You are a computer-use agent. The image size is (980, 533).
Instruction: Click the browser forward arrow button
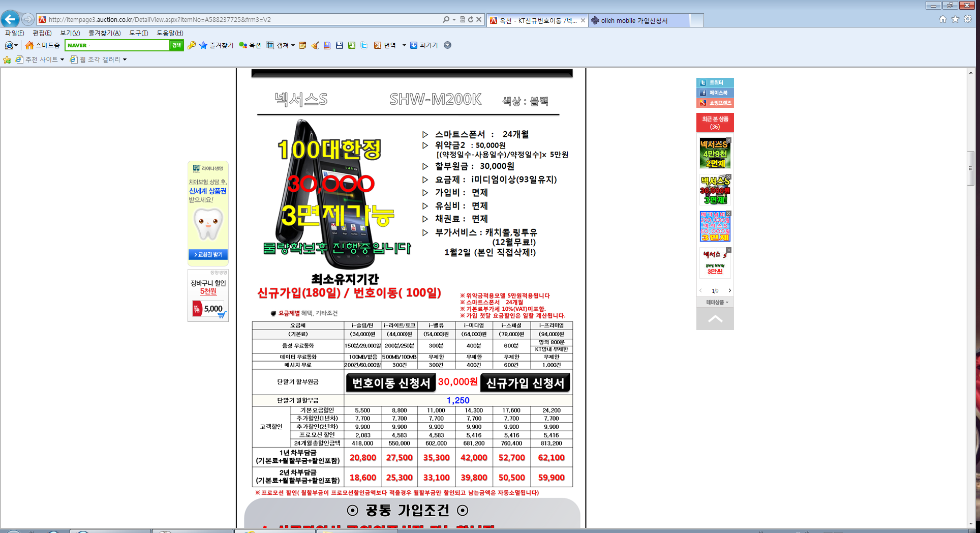tap(28, 19)
